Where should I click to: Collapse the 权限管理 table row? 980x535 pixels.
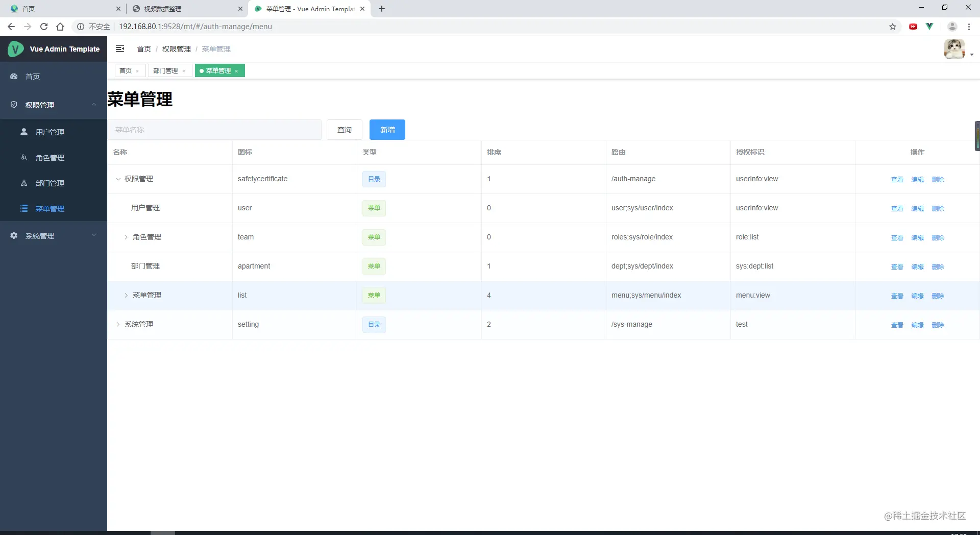coord(118,179)
